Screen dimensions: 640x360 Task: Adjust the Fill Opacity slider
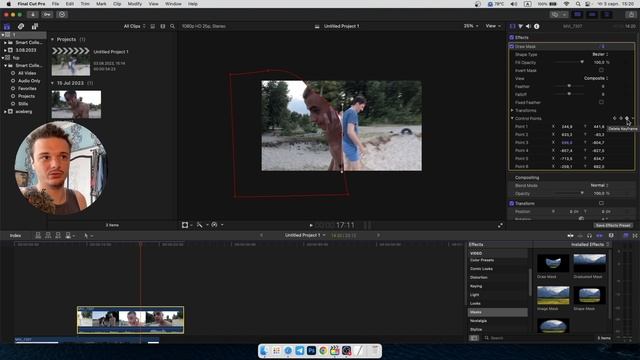(x=582, y=62)
